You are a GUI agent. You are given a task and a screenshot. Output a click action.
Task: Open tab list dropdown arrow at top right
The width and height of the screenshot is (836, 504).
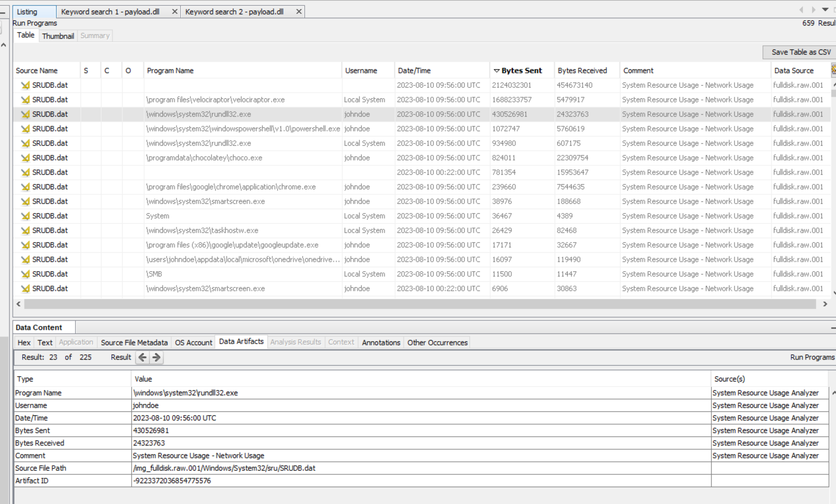pos(825,10)
